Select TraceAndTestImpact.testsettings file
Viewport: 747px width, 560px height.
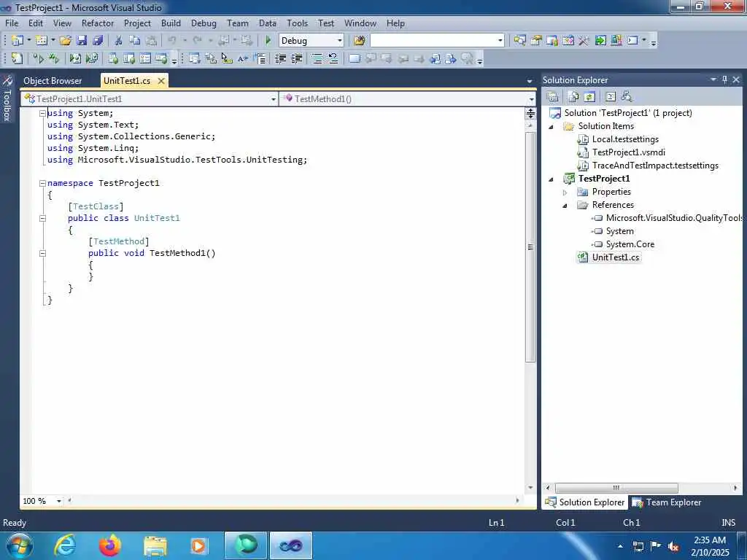(x=655, y=166)
